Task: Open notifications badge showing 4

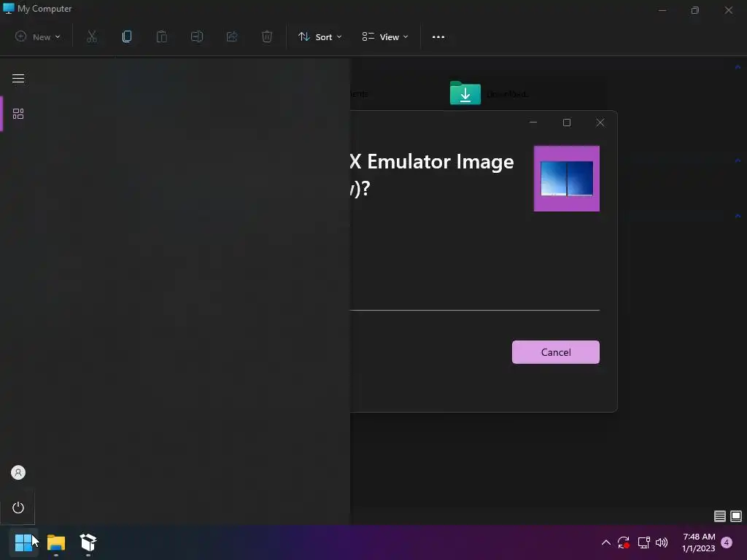Action: [x=727, y=542]
